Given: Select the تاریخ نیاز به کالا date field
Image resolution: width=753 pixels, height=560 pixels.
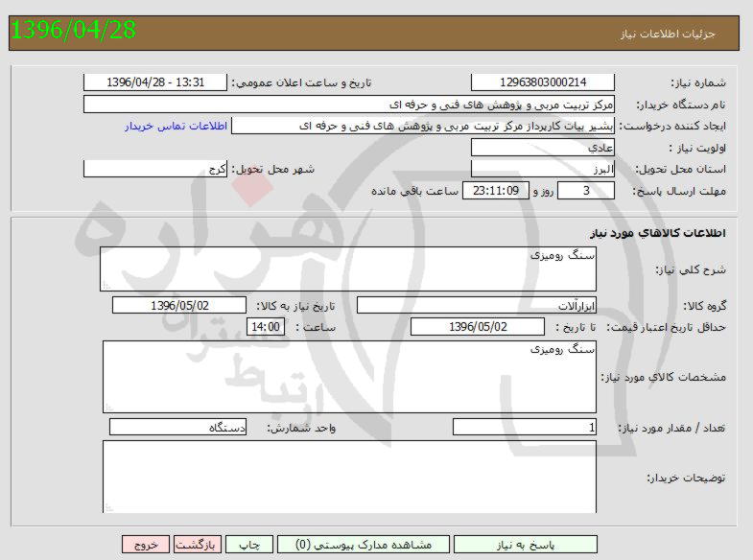Looking at the screenshot, I should (x=179, y=305).
